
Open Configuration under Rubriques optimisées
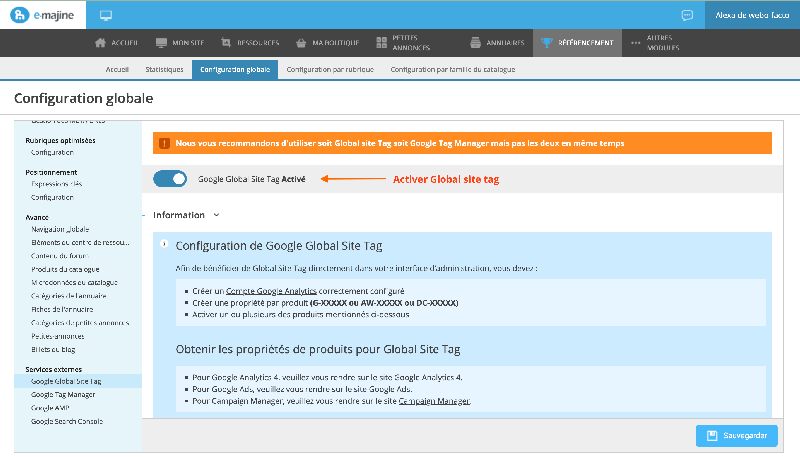(x=52, y=153)
